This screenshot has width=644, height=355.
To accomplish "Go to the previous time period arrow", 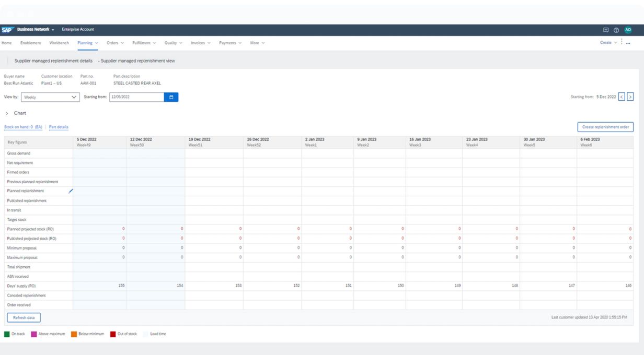I will coord(621,97).
